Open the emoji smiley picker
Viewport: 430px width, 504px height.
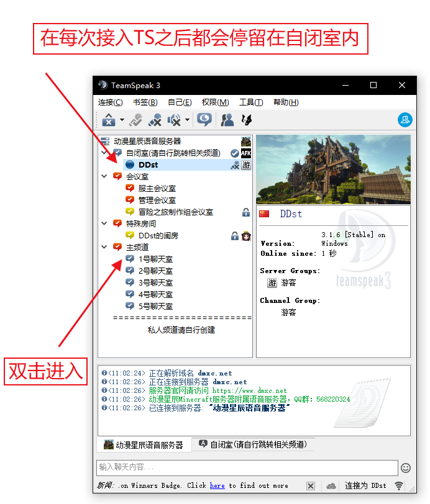tap(405, 467)
